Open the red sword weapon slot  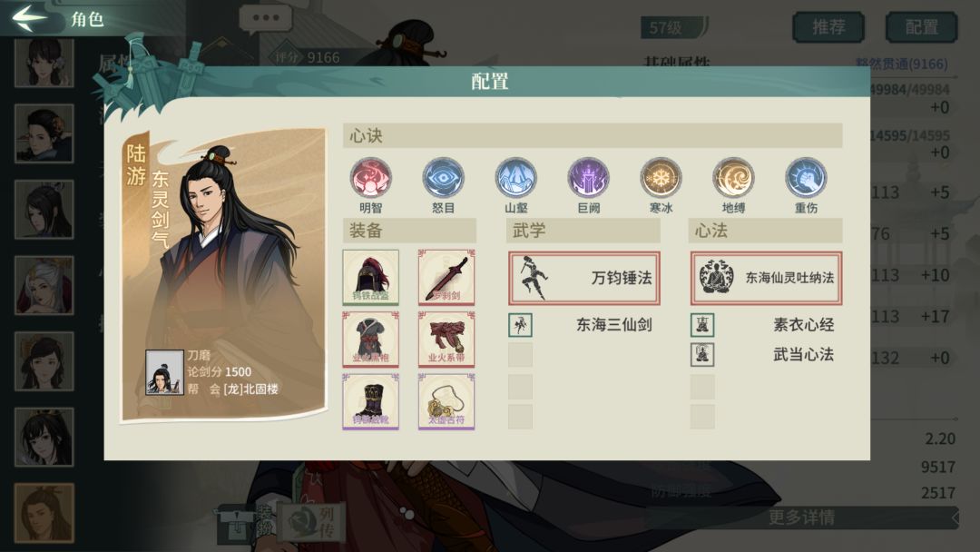point(446,277)
